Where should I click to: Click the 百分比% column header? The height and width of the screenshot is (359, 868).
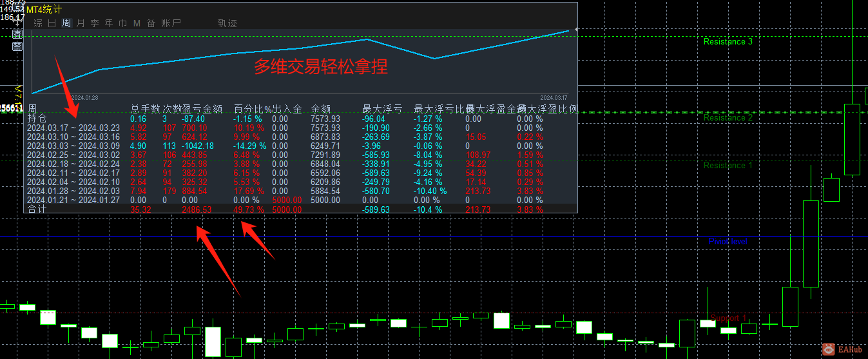(x=253, y=109)
